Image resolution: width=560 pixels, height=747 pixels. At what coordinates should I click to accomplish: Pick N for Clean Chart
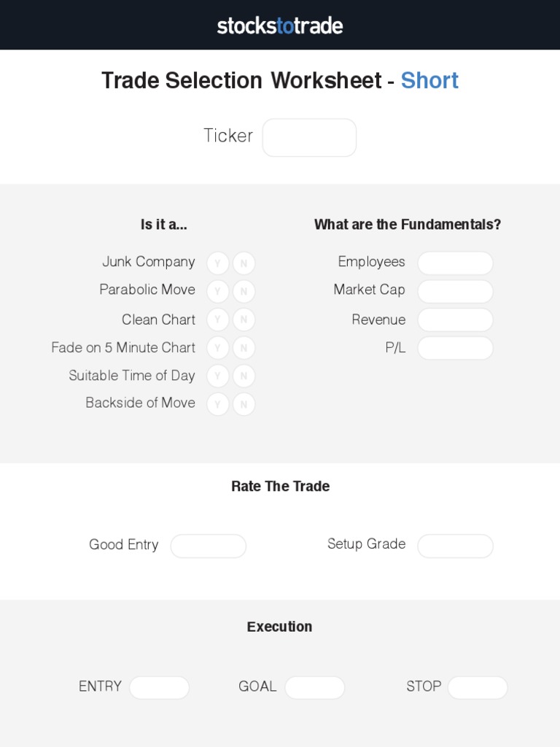[244, 320]
